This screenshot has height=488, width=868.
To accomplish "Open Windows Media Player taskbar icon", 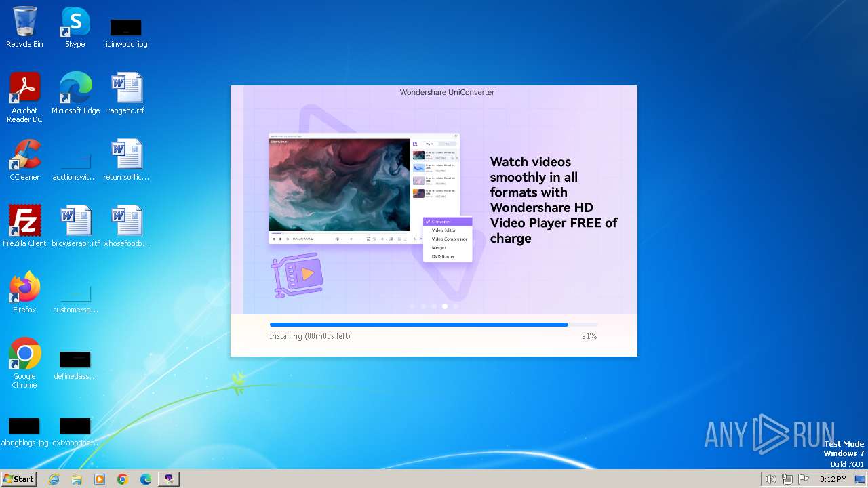I will pos(100,479).
